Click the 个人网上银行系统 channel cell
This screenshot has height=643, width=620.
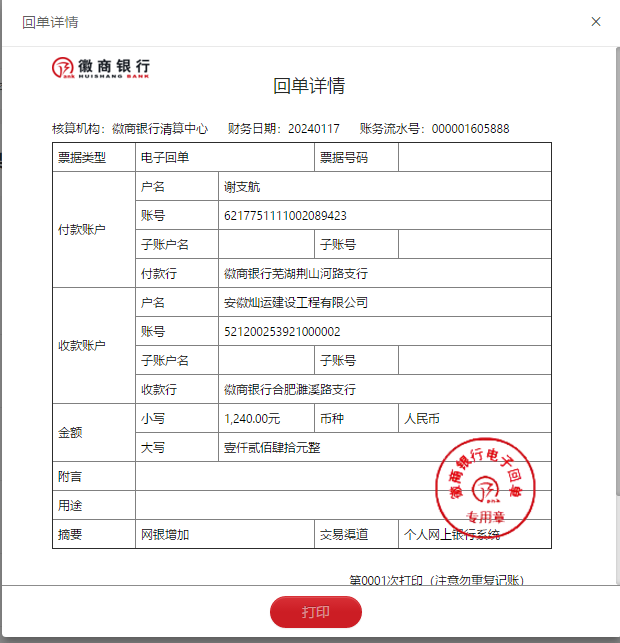(451, 535)
